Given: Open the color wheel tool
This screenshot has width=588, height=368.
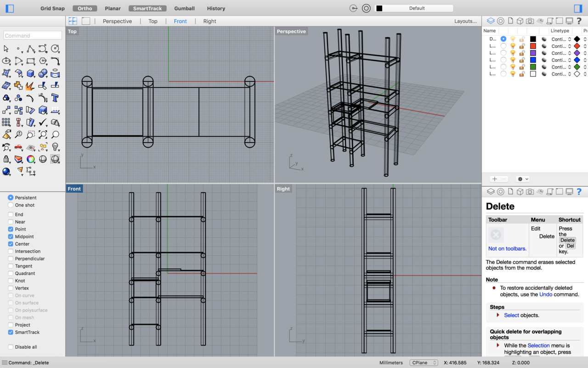Looking at the screenshot, I should 31,159.
